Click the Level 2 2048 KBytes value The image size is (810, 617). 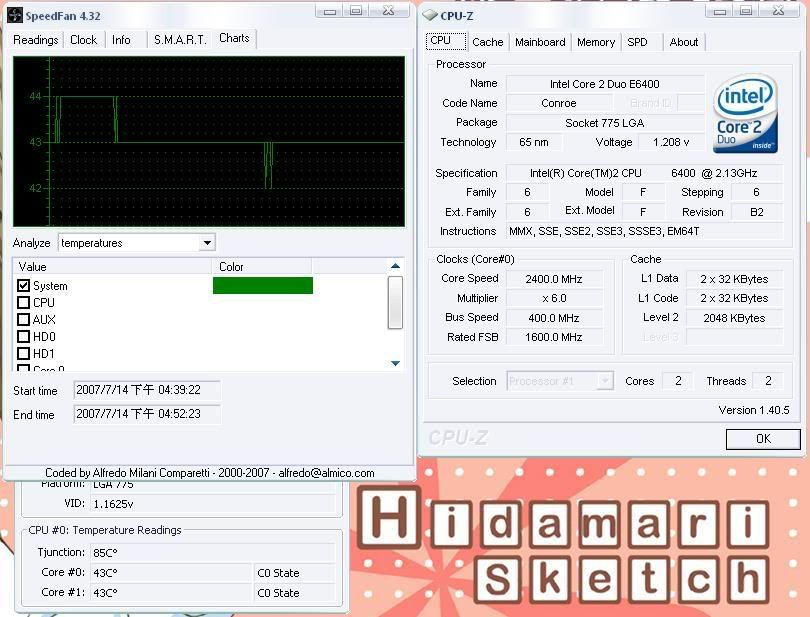tap(734, 318)
